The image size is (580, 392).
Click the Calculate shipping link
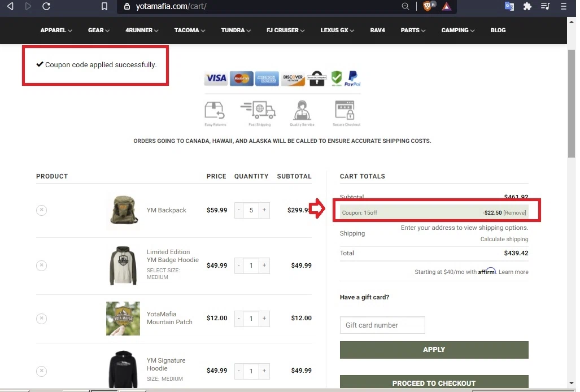click(504, 239)
